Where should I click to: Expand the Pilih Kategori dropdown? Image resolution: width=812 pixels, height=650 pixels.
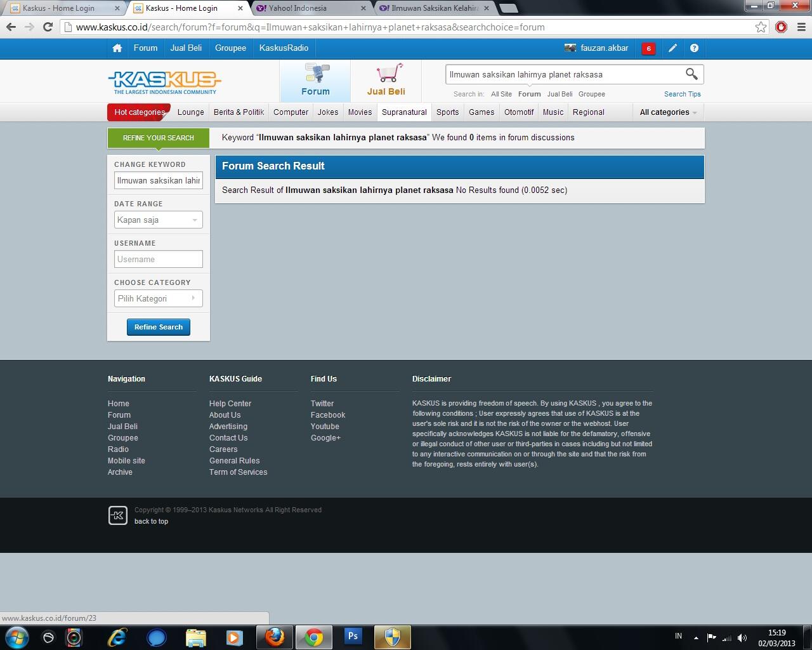[x=159, y=298]
